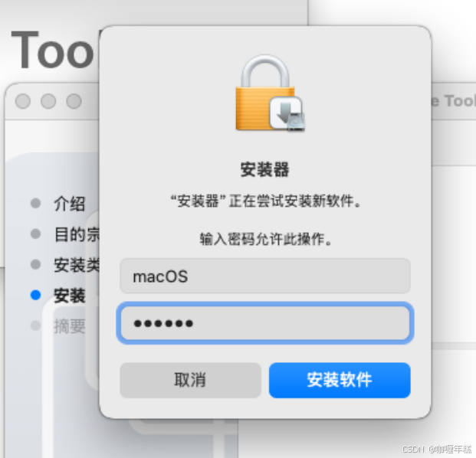Click the gray bullet beside 目的宗卷

click(36, 234)
